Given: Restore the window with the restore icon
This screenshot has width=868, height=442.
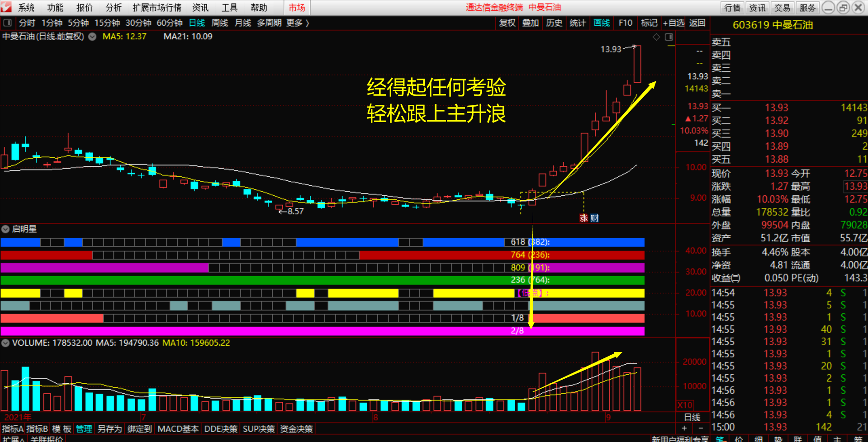Looking at the screenshot, I should [843, 7].
